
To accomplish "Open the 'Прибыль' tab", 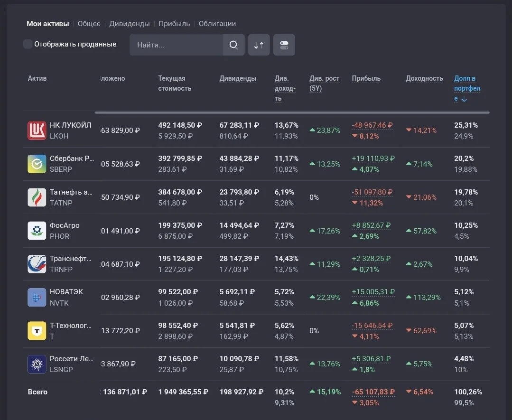I will 174,24.
